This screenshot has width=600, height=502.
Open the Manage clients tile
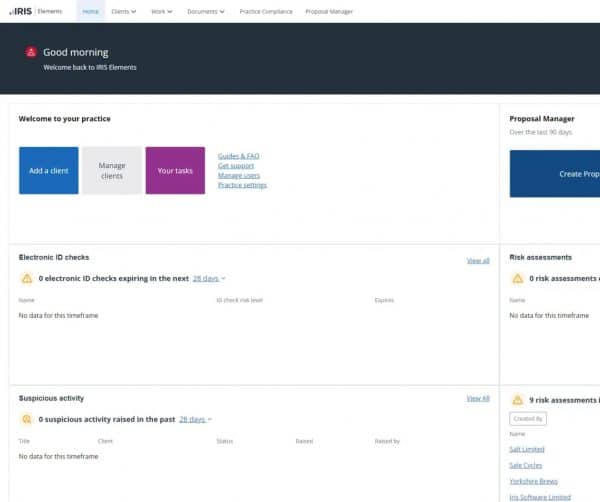tap(112, 171)
